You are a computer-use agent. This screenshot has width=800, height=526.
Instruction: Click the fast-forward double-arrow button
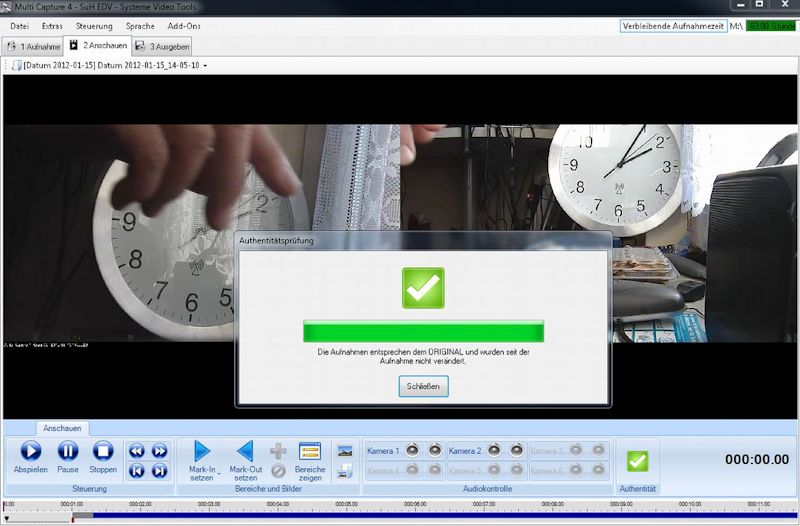tap(159, 451)
